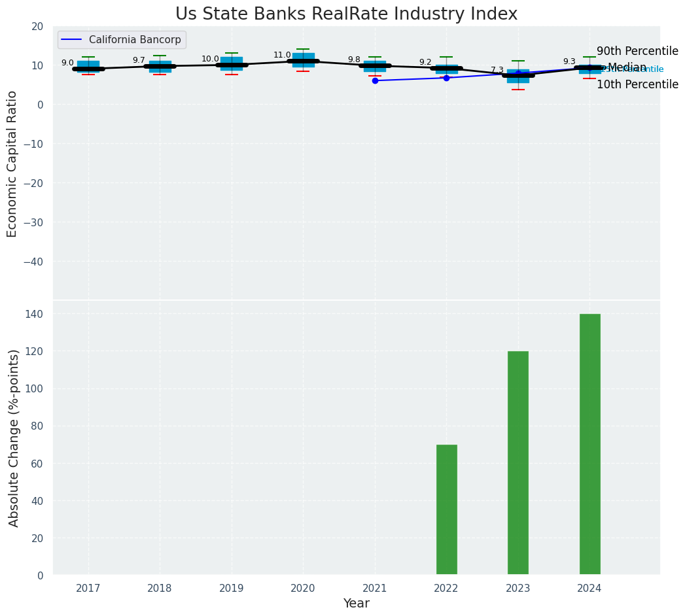Click the 90th Percentile annotation
The width and height of the screenshot is (685, 616).
coord(637,51)
